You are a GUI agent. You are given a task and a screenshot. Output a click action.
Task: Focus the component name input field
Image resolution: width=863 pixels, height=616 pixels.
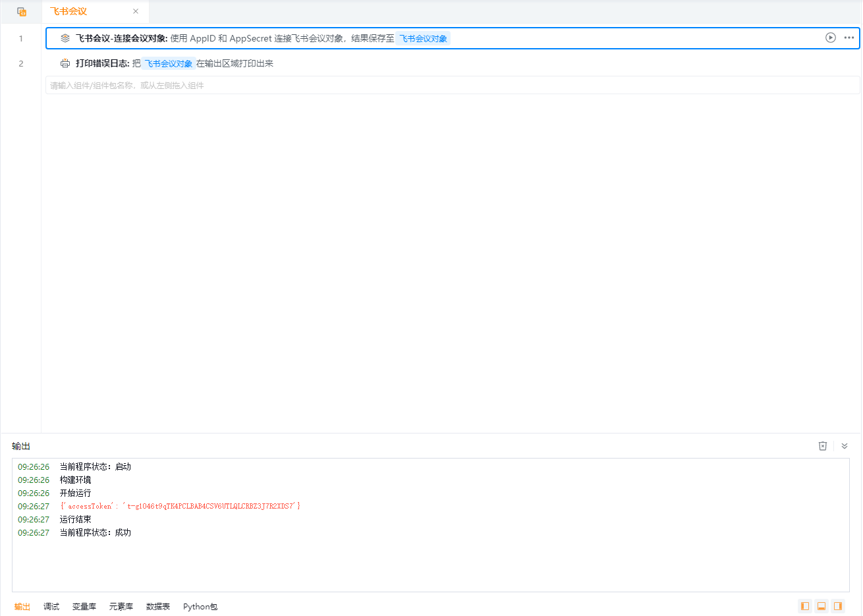click(452, 86)
